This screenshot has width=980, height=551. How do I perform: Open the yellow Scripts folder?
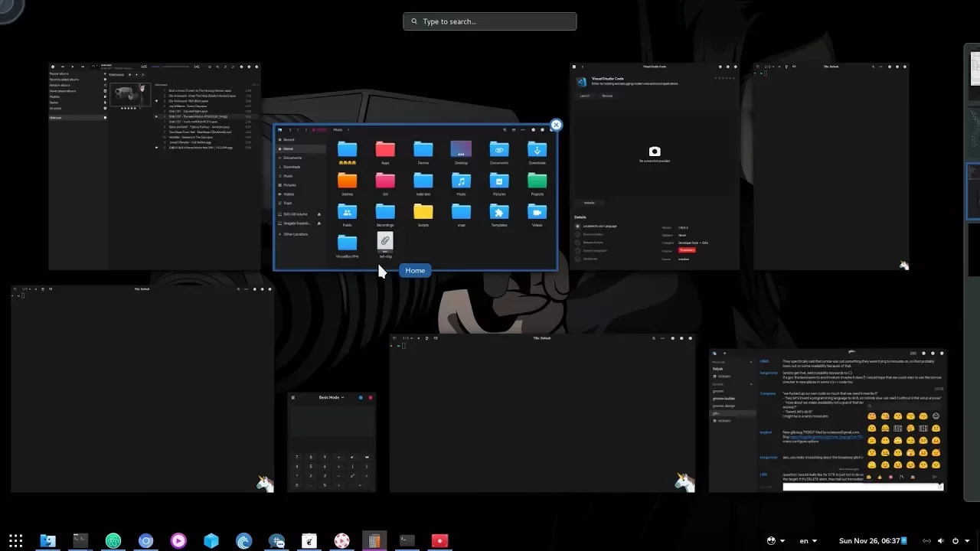[423, 215]
